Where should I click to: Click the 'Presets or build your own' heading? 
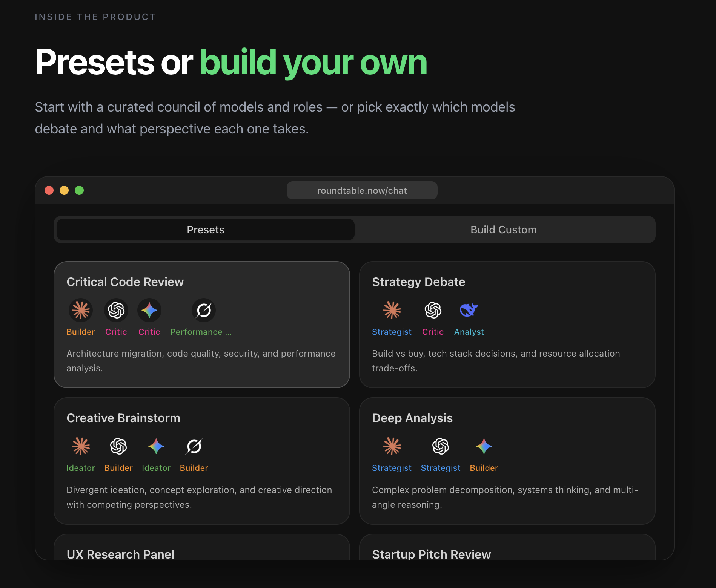point(231,63)
